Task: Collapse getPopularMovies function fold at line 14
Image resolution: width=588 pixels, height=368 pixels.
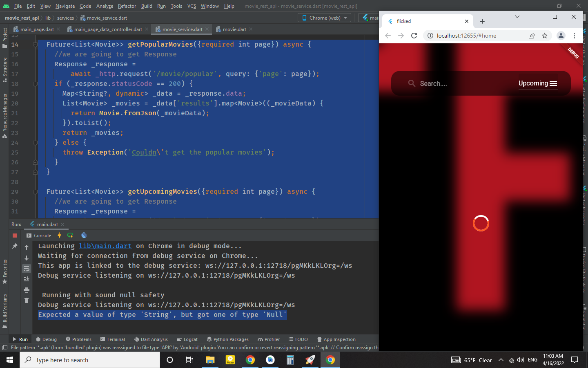Action: [x=35, y=45]
